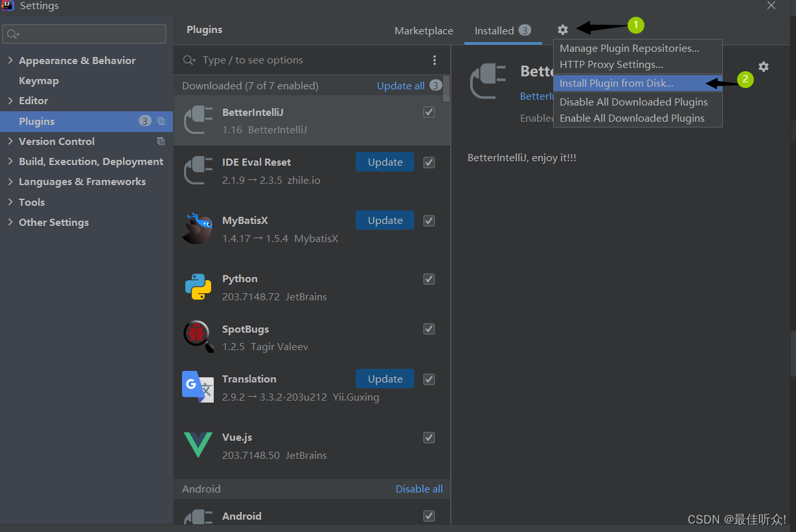This screenshot has height=532, width=796.
Task: Expand Build, Execution, Deployment node
Action: (10, 161)
